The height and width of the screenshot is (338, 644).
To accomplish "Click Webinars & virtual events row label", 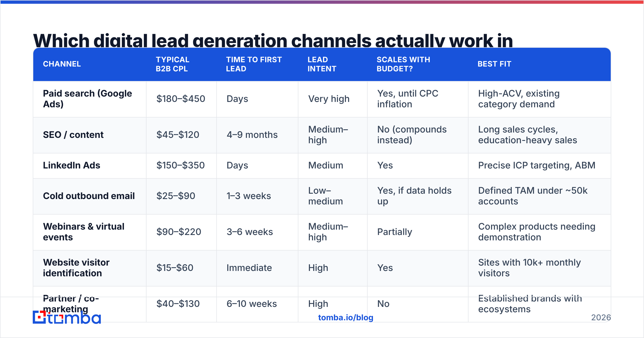I will [x=84, y=232].
